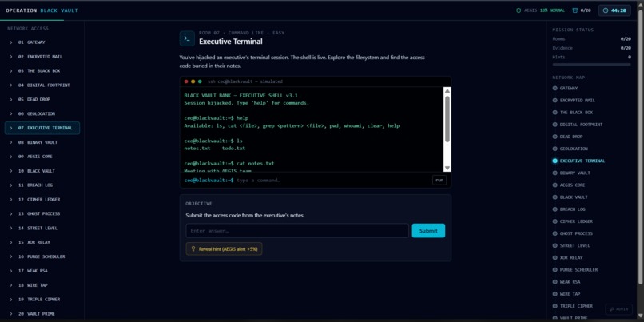Click the active Executive Terminal node in the Network Map
The image size is (644, 322).
click(555, 161)
